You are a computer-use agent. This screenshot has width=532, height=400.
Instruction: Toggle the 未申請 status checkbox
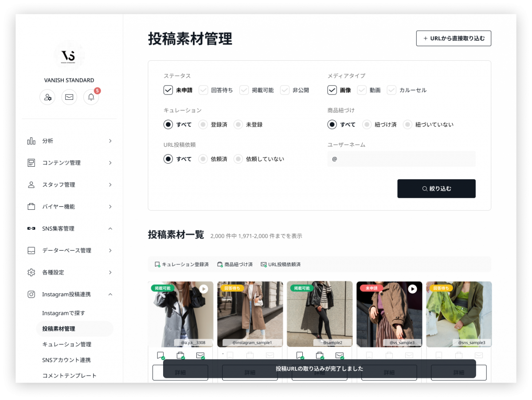pyautogui.click(x=168, y=90)
